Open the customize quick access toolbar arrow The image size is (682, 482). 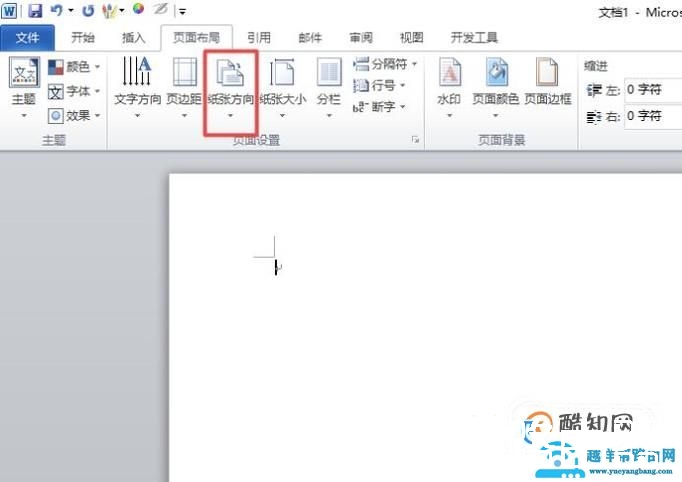pos(183,12)
